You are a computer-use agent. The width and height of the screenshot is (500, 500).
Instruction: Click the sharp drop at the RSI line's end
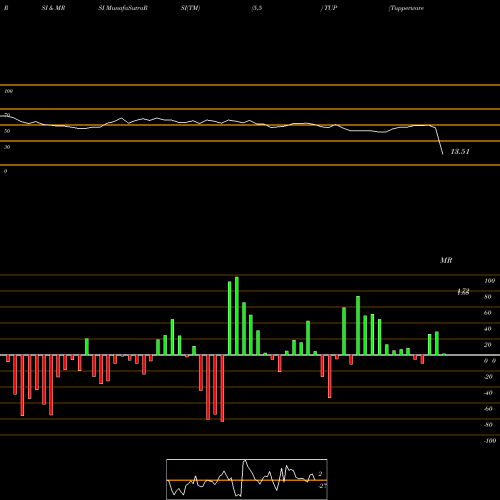(439, 141)
